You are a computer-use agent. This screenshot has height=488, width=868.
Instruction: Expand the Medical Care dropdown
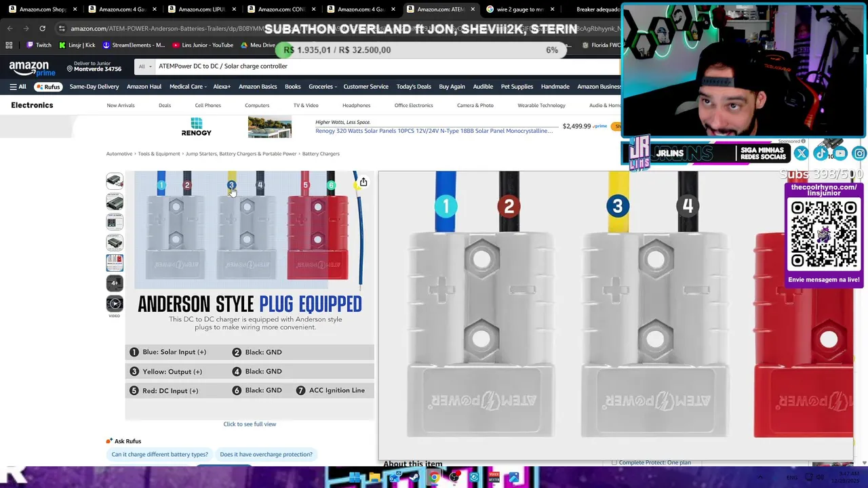pos(188,87)
